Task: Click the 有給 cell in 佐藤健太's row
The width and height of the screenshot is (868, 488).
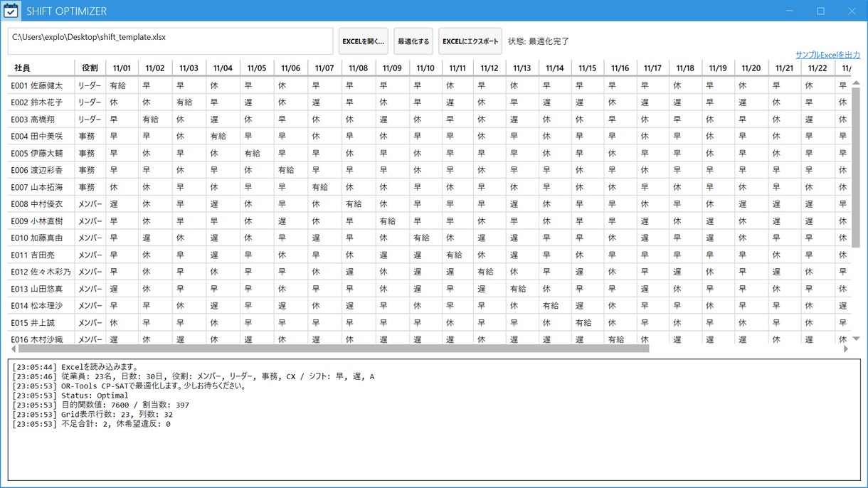Action: point(122,85)
